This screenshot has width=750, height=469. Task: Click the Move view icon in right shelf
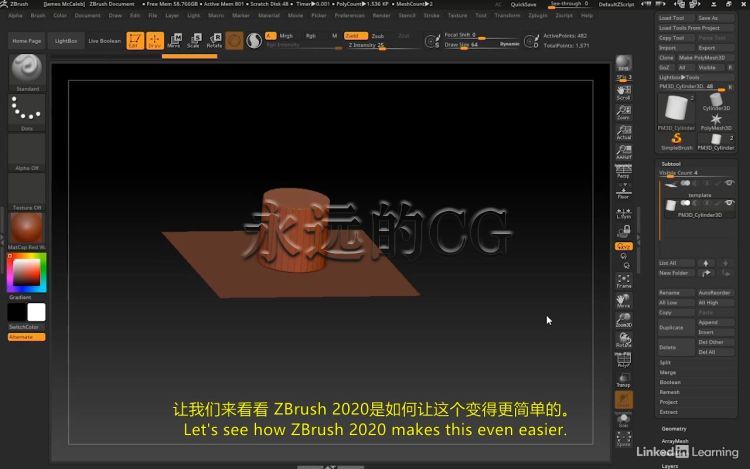pyautogui.click(x=624, y=301)
